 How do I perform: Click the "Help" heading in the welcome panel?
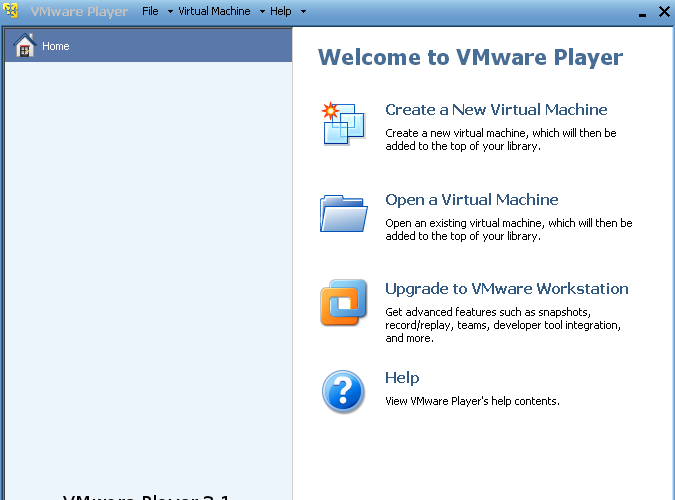(x=402, y=378)
